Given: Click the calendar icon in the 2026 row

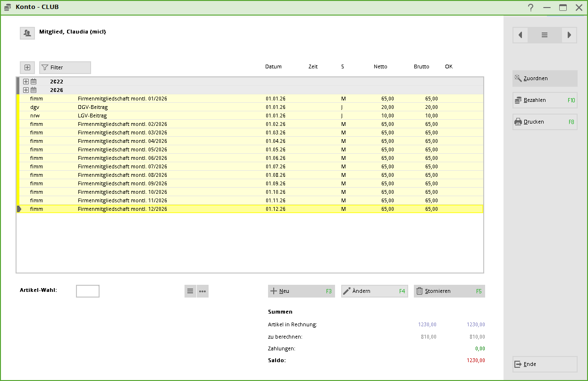Looking at the screenshot, I should [x=34, y=90].
